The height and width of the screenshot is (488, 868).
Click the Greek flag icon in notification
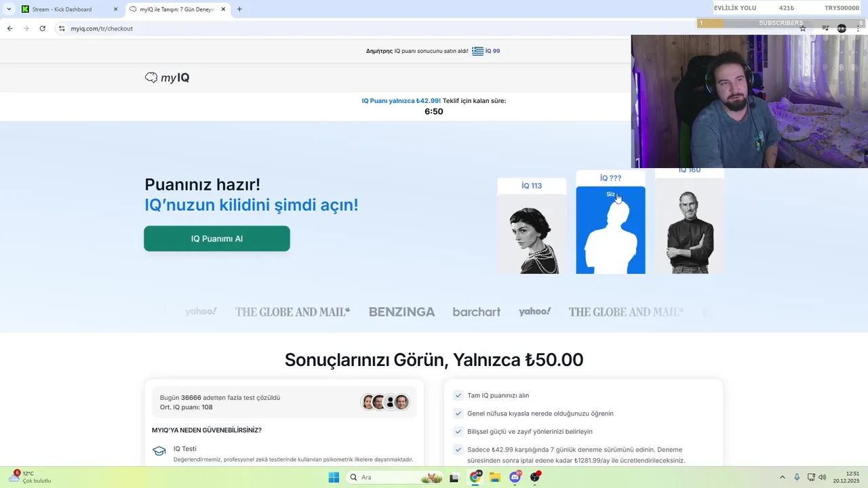coord(478,51)
